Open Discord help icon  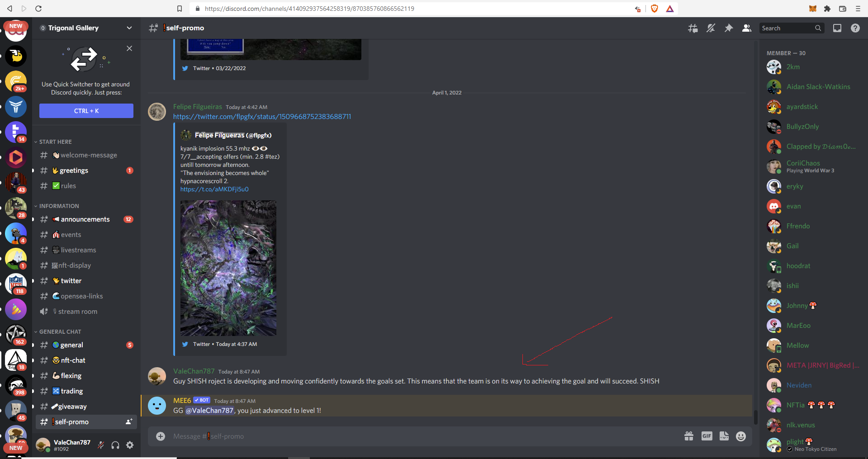(x=855, y=28)
